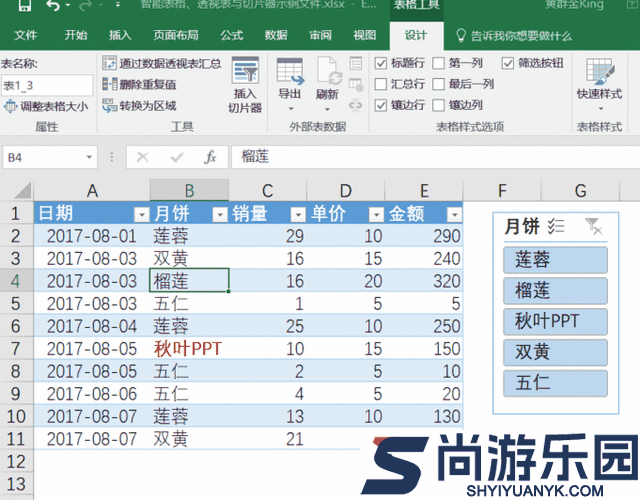Image resolution: width=640 pixels, height=500 pixels.
Task: Click the slicer multi-select icon
Action: pos(556,226)
